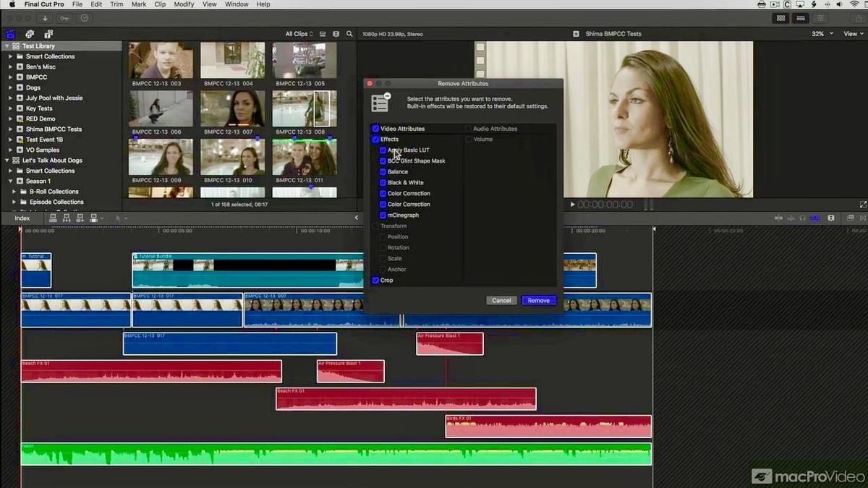Viewport: 868px width, 488px height.
Task: Open clip appearance options icon in browser
Action: pos(336,34)
